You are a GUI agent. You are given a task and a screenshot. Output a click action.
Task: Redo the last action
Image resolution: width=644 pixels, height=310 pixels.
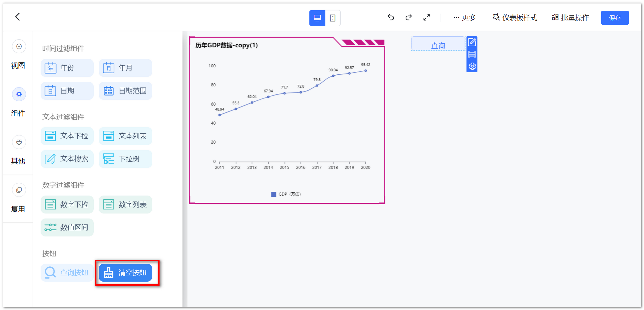click(x=409, y=17)
